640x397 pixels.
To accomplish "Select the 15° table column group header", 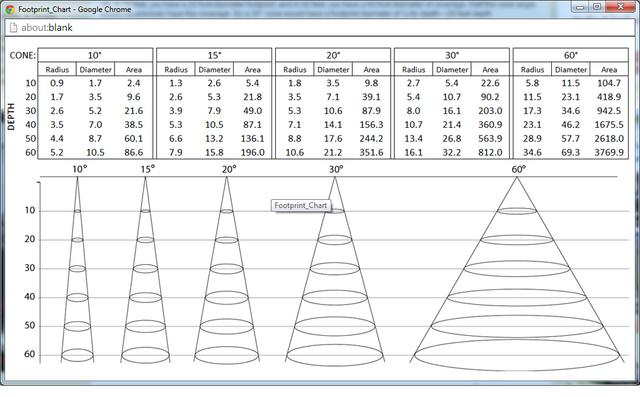I will [x=214, y=55].
